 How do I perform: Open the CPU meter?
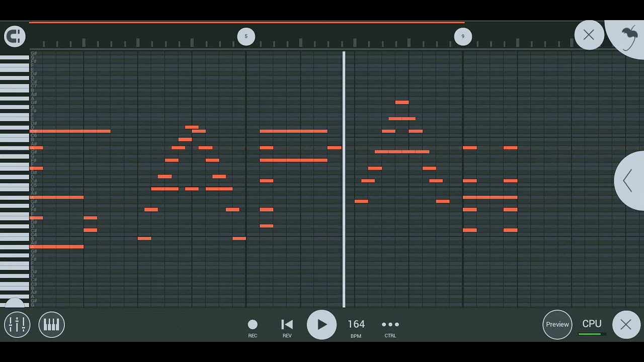click(x=592, y=327)
